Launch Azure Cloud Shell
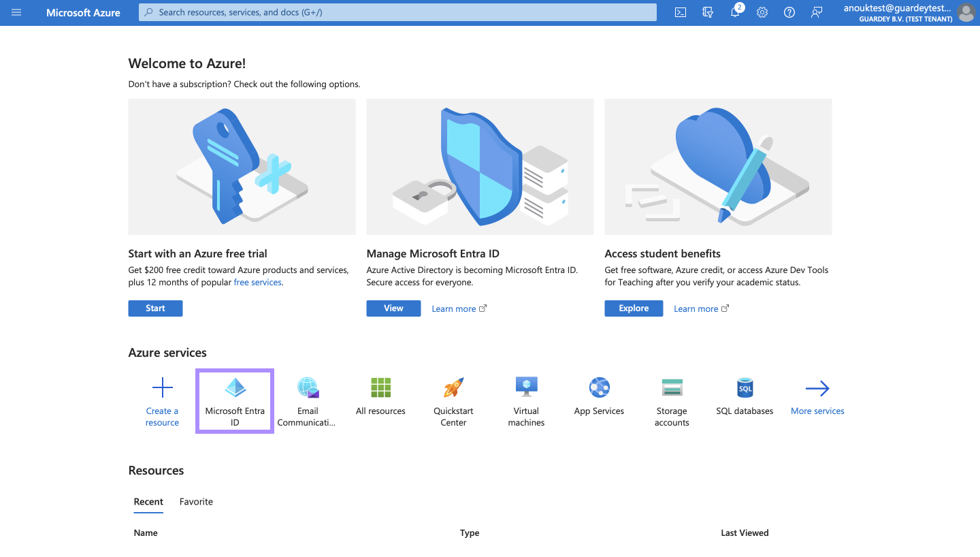This screenshot has width=980, height=557. (680, 12)
